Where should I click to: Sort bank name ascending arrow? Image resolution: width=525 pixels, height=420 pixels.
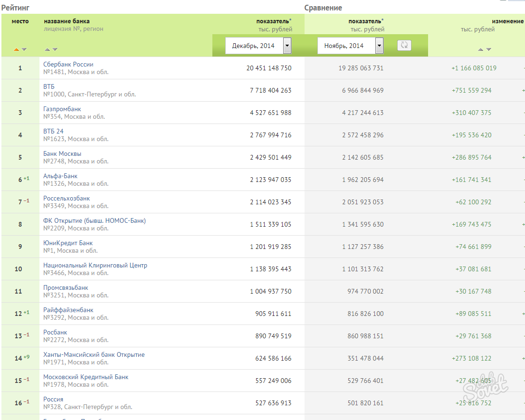point(47,49)
